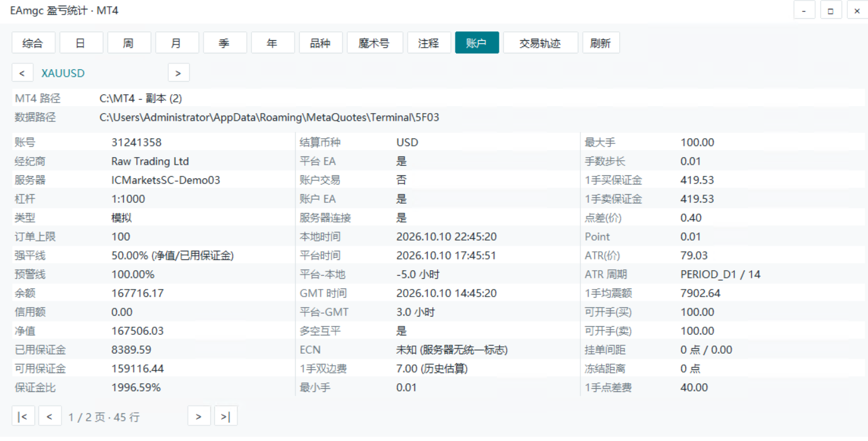
Task: Click spread value 0.40
Action: pos(692,218)
